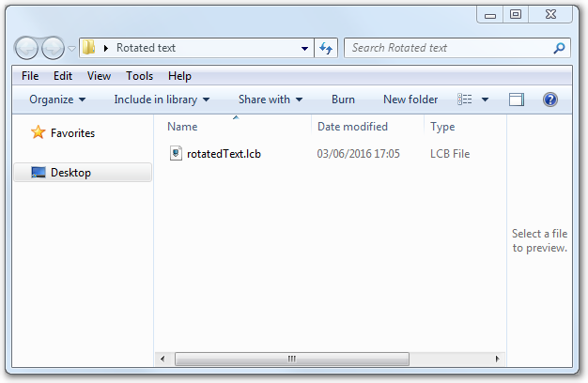Click the Forward navigation arrow button

tap(53, 48)
